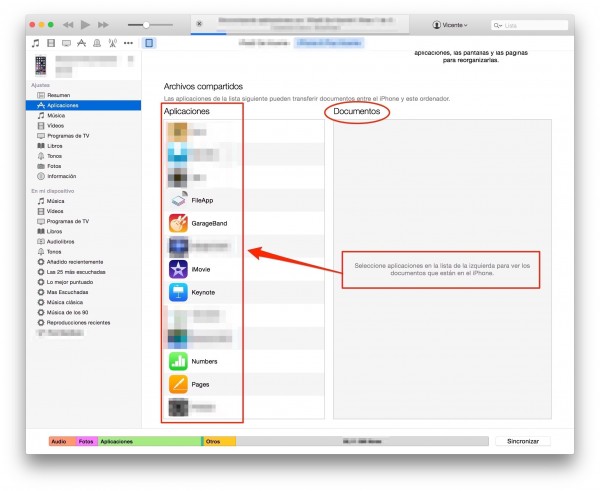Screen dimensions: 600x491
Task: Open Información under Ajustes
Action: pos(83,176)
